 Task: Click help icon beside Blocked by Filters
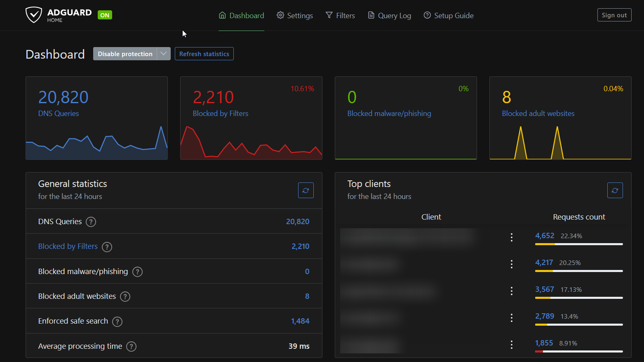(107, 247)
